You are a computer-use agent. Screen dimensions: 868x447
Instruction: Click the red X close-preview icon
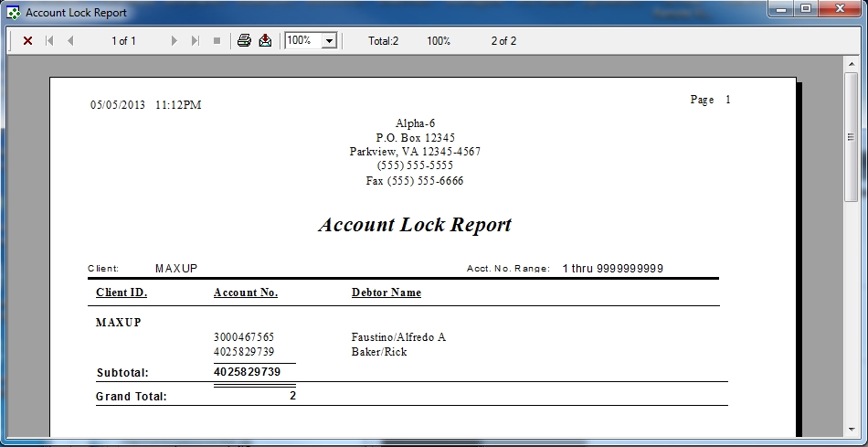click(27, 41)
